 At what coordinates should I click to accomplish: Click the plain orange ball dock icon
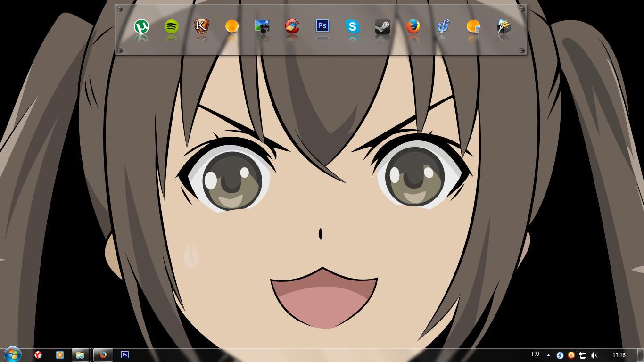pos(232,26)
